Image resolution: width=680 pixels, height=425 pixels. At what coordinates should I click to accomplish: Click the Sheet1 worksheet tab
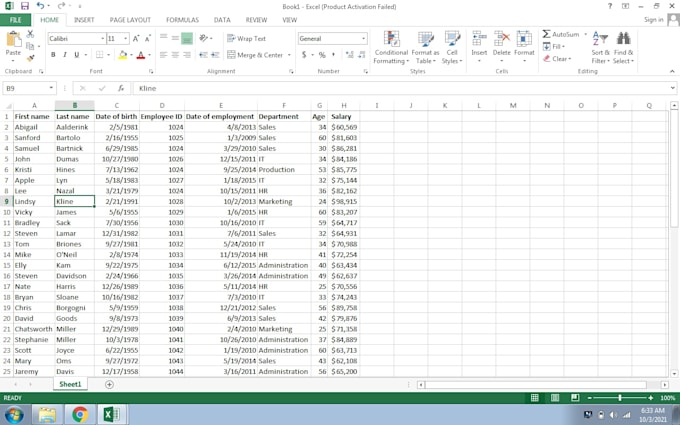(x=70, y=384)
